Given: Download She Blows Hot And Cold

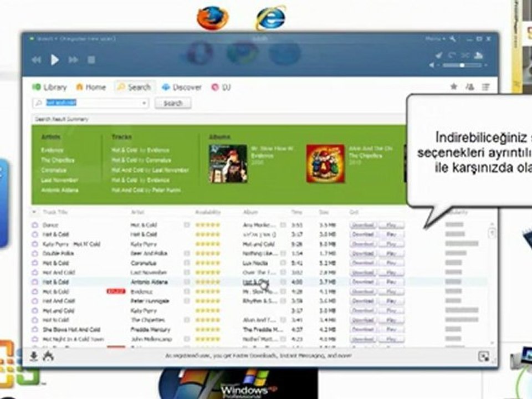Looking at the screenshot, I should coord(363,329).
